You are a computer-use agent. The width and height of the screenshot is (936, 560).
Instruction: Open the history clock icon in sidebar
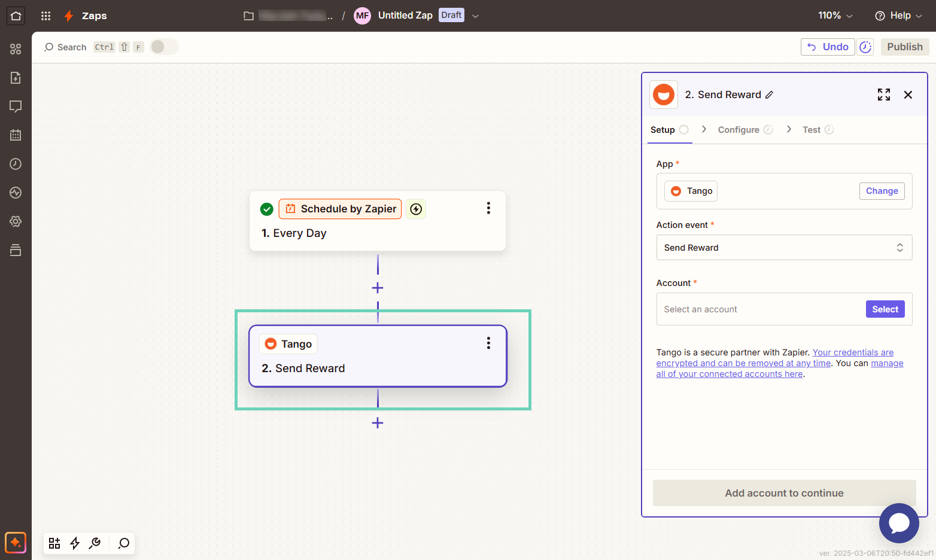coord(16,164)
